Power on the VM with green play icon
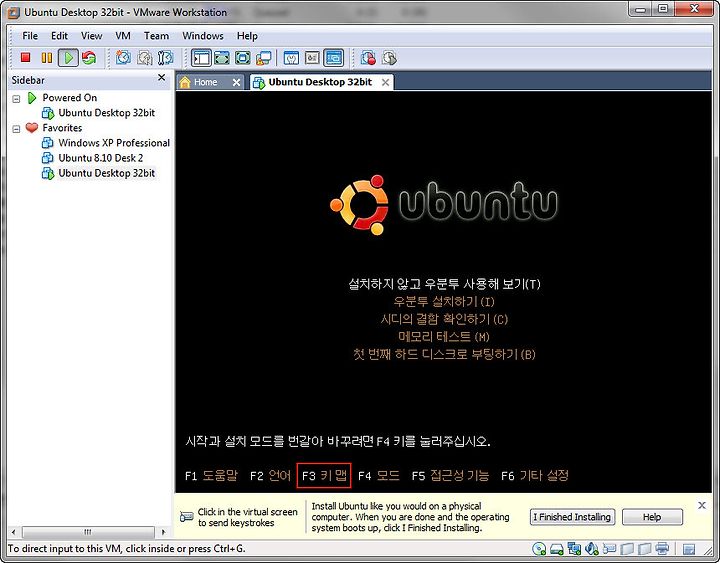 [x=68, y=58]
